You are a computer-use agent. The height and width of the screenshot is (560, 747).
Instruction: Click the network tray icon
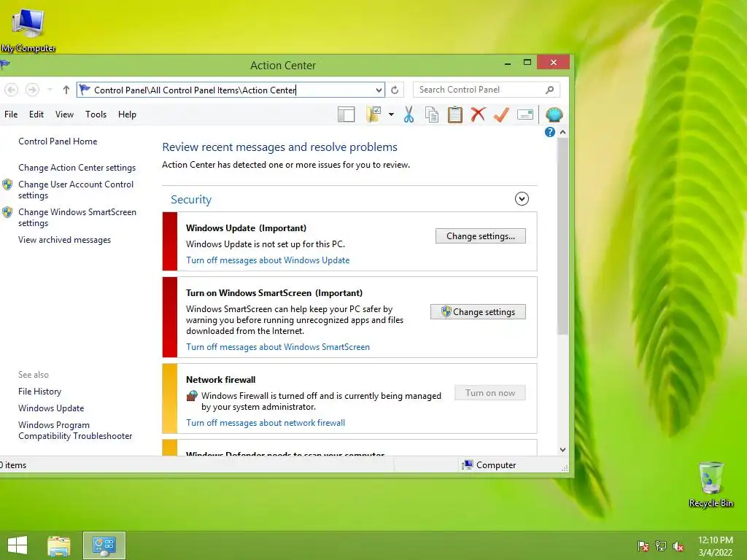(x=661, y=546)
